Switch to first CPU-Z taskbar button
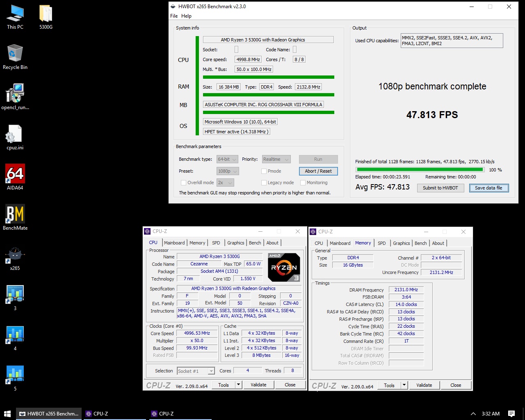 [114, 413]
